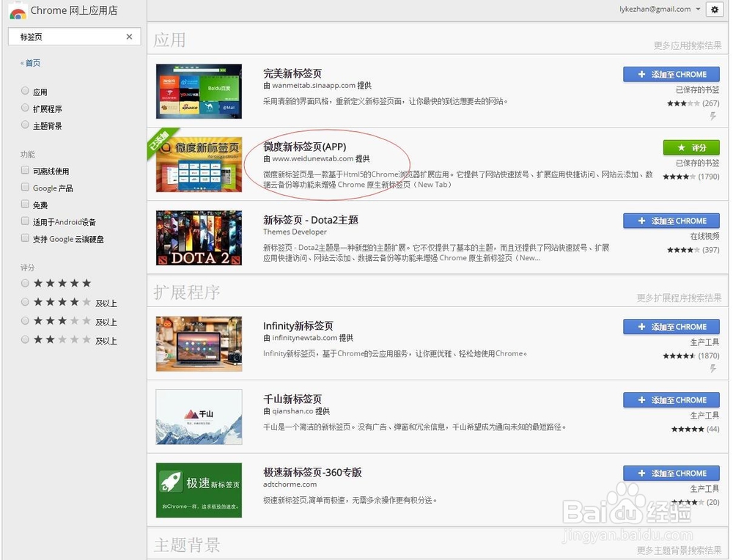Click the Chrome Web Store logo icon

pos(18,10)
